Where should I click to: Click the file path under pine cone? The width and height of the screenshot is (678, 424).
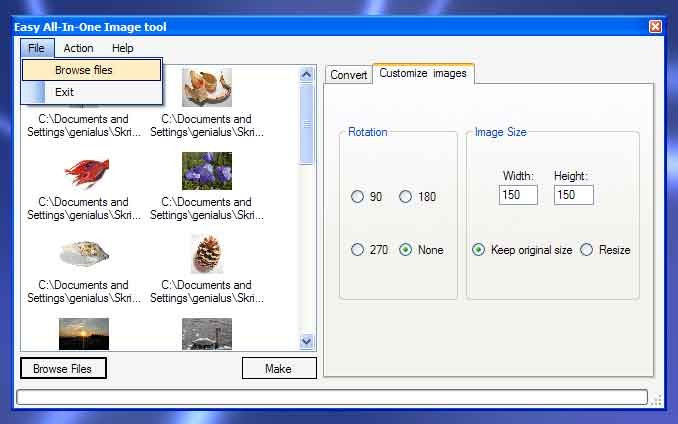point(207,291)
